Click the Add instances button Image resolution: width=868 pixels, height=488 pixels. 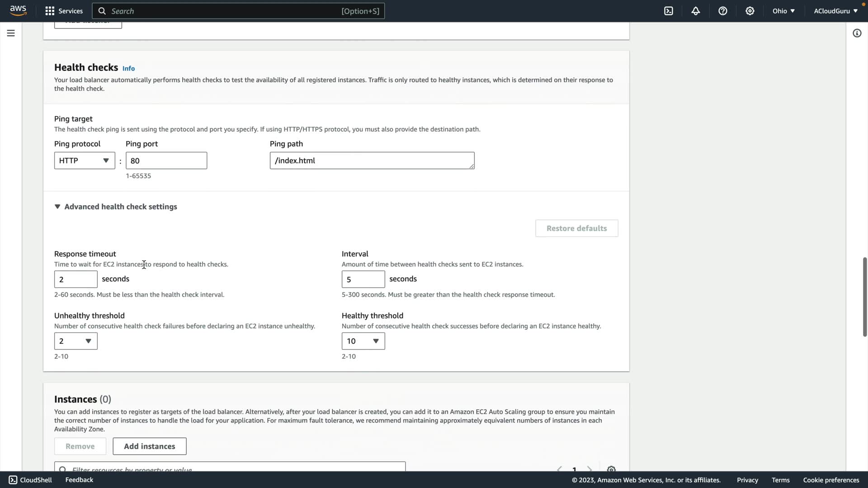tap(149, 446)
